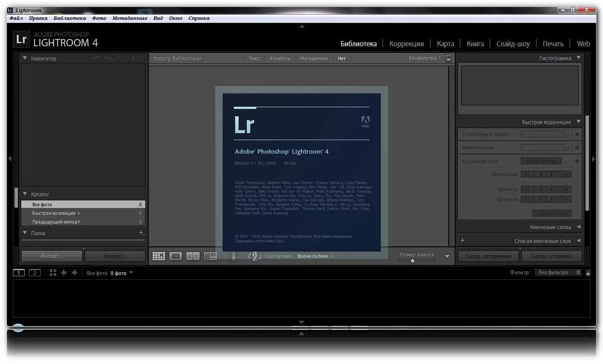Enable the Атрибуты library filter
Screen dimensions: 603x364
280,58
